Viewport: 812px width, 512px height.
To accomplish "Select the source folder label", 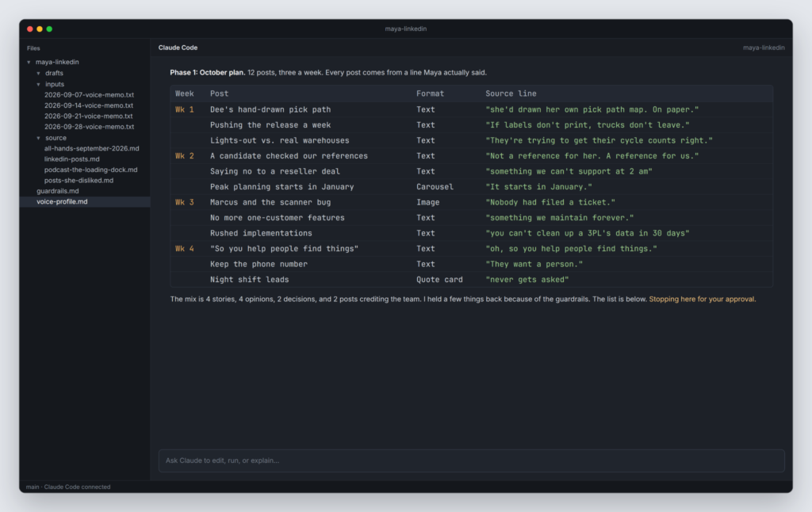I will pyautogui.click(x=56, y=138).
